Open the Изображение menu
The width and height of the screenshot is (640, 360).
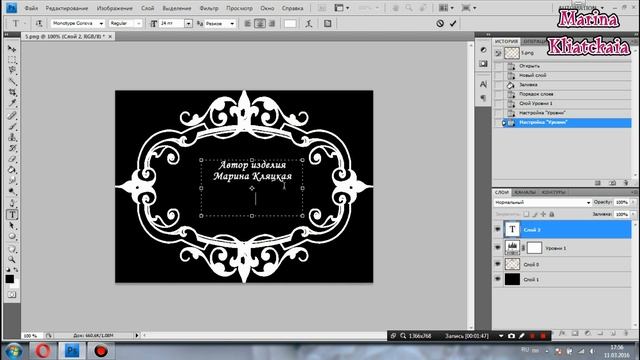click(x=114, y=8)
